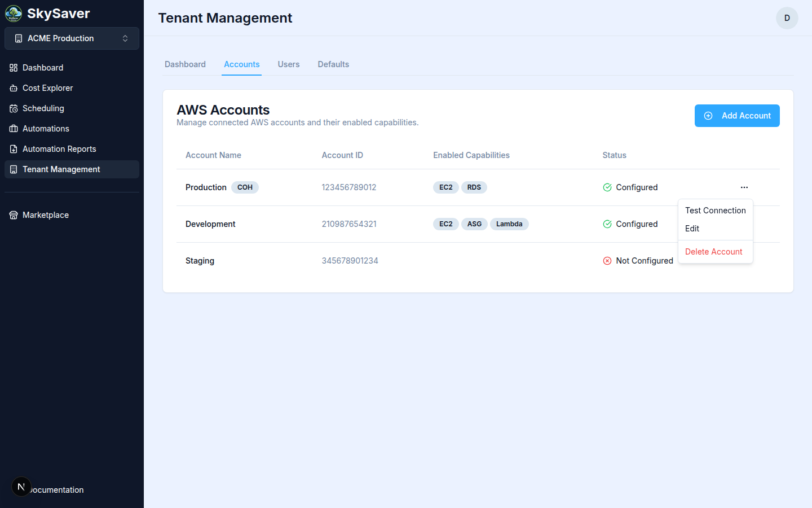812x508 pixels.
Task: Go to Cost Explorer in sidebar
Action: (72, 88)
